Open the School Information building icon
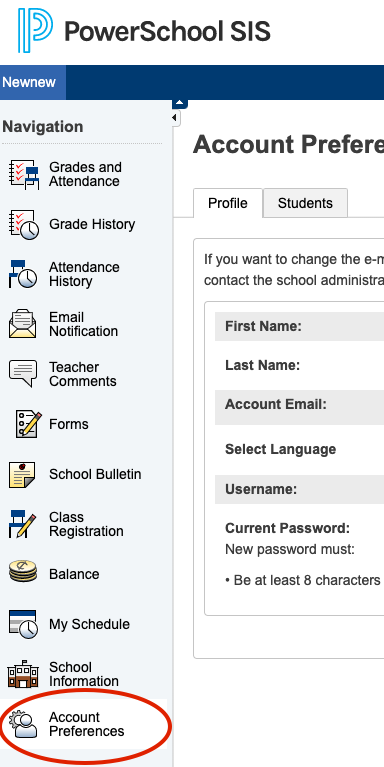 pyautogui.click(x=23, y=674)
